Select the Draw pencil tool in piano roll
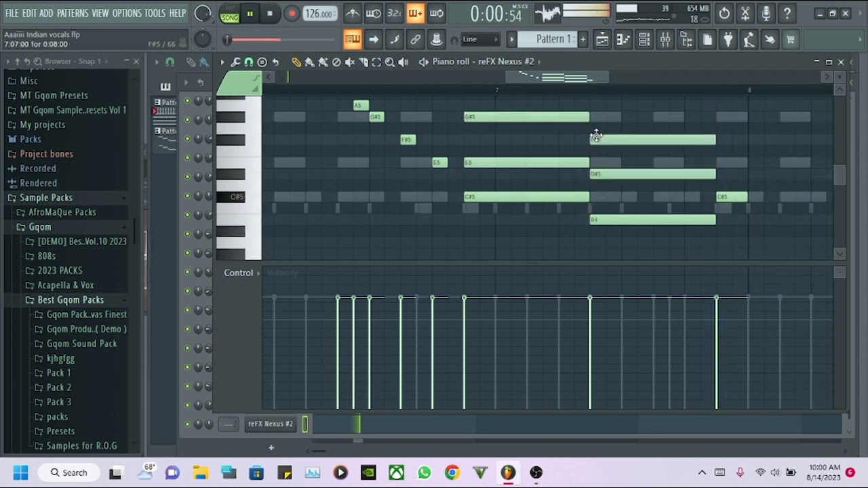Screen dimensions: 868x488 tap(296, 62)
